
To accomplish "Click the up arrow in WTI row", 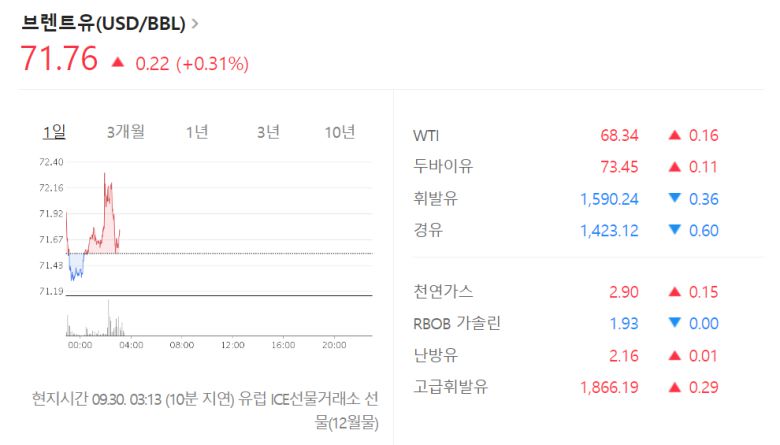I will (674, 136).
